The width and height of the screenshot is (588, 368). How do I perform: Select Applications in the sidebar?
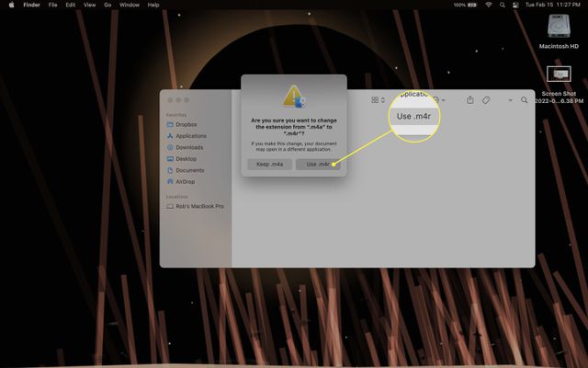pos(191,135)
